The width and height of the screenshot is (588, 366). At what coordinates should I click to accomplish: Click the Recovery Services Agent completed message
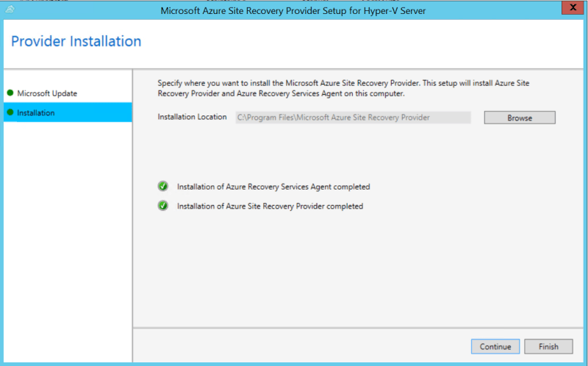point(273,187)
